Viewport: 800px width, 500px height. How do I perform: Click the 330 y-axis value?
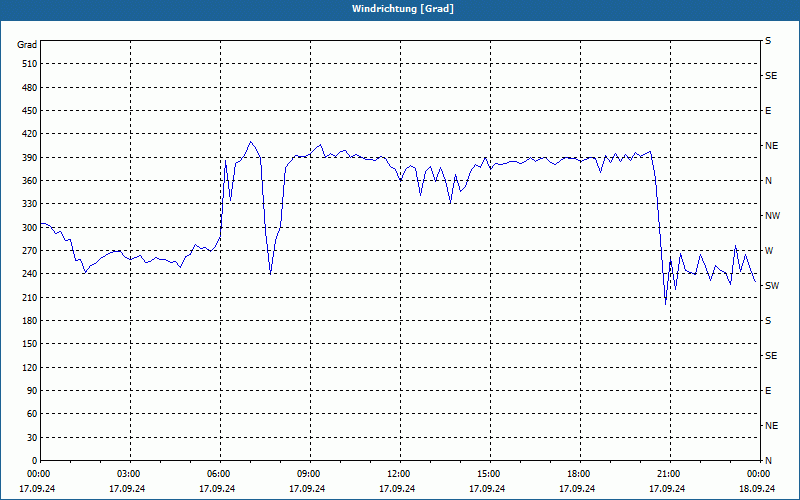(30, 204)
